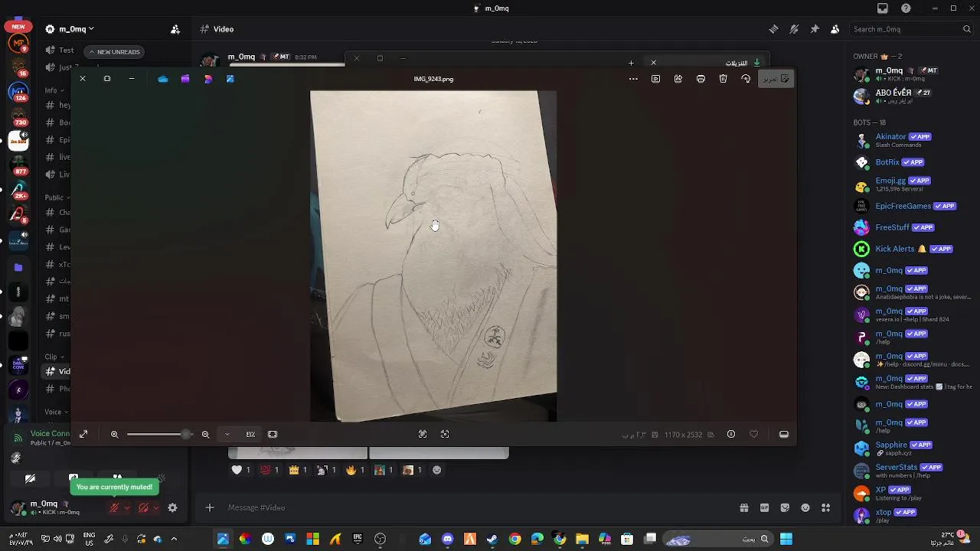Select BotRix bot in member list
Viewport: 980px width, 551px height.
(x=911, y=162)
